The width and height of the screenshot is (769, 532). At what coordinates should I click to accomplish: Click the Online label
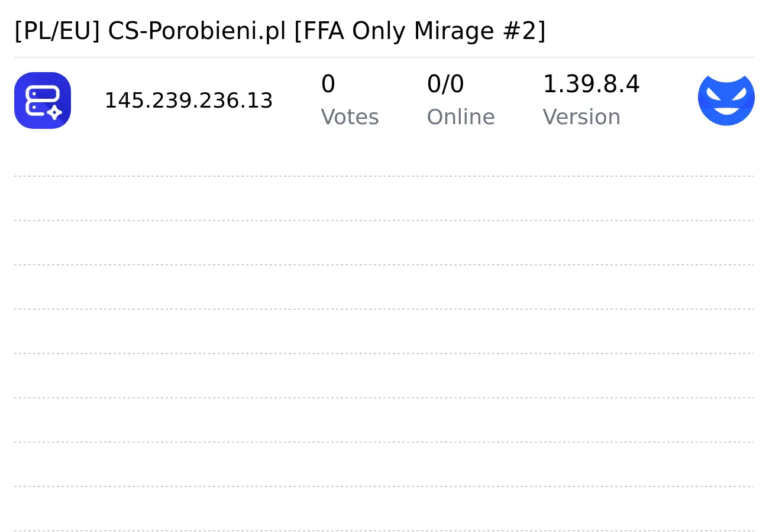tap(461, 117)
